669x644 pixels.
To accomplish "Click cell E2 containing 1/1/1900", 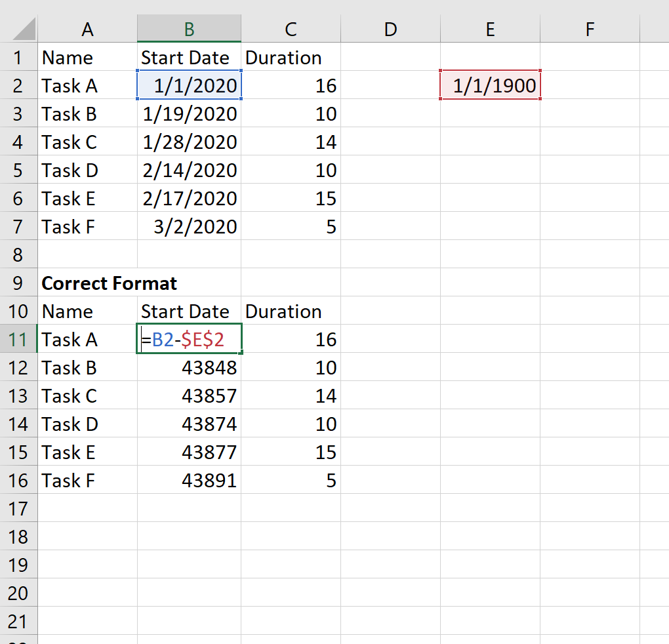I will [x=490, y=85].
